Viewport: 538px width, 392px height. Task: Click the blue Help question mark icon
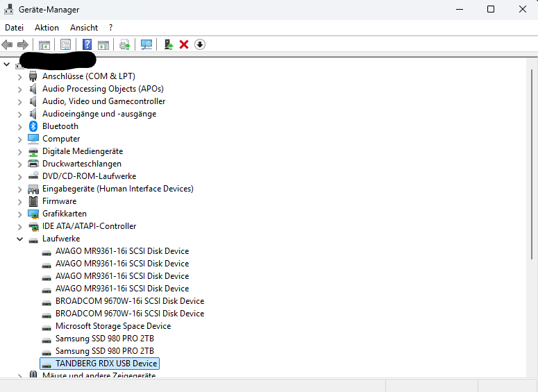pos(87,44)
